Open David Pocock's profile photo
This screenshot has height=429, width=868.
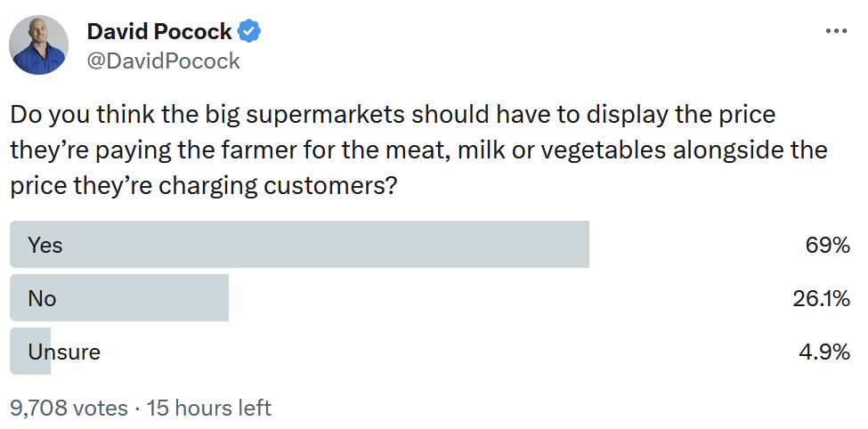(x=39, y=45)
